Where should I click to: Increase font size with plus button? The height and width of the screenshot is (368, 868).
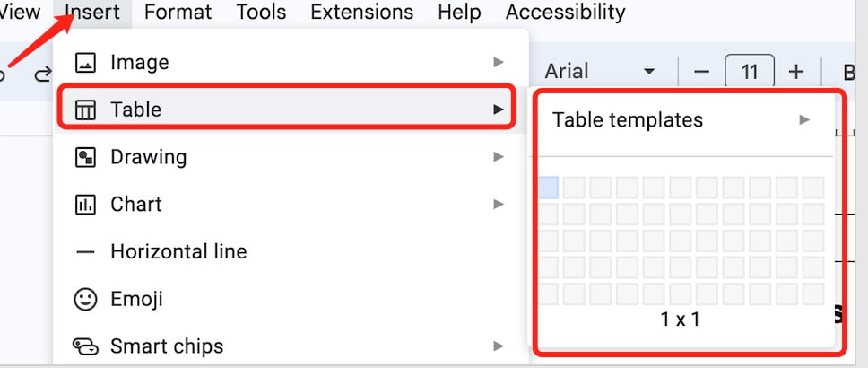pos(795,72)
